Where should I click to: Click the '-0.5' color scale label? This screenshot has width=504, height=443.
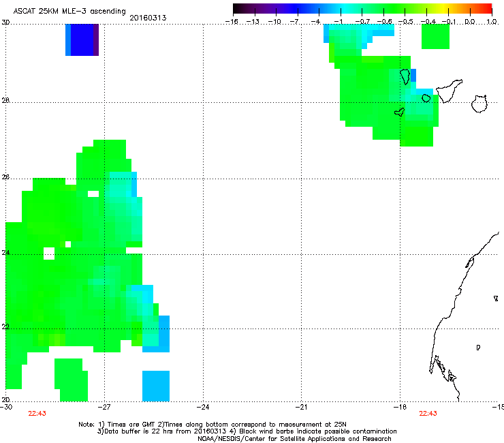pyautogui.click(x=406, y=22)
